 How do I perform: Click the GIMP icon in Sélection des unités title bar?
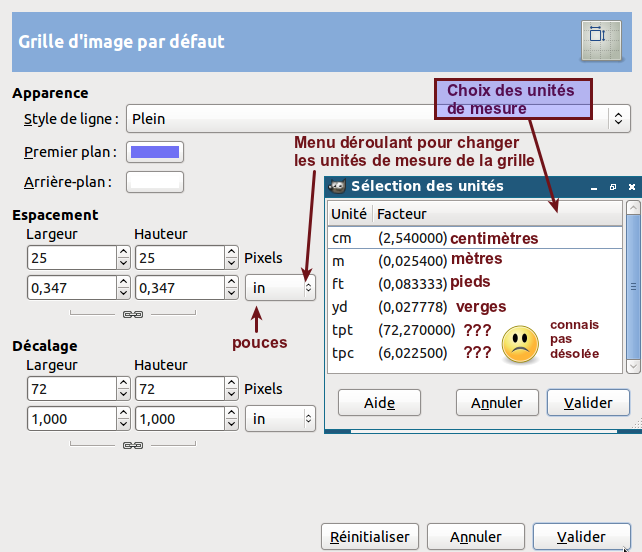[x=338, y=186]
